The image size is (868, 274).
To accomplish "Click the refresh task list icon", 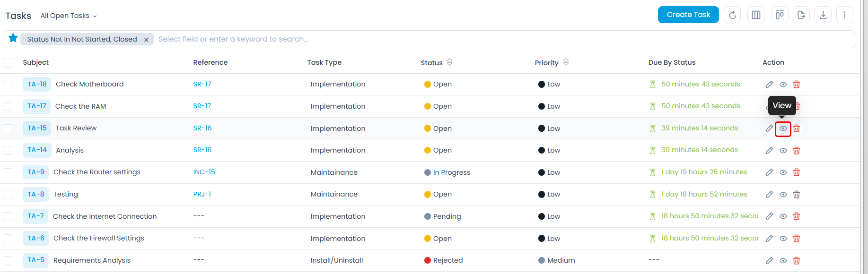I will (732, 15).
